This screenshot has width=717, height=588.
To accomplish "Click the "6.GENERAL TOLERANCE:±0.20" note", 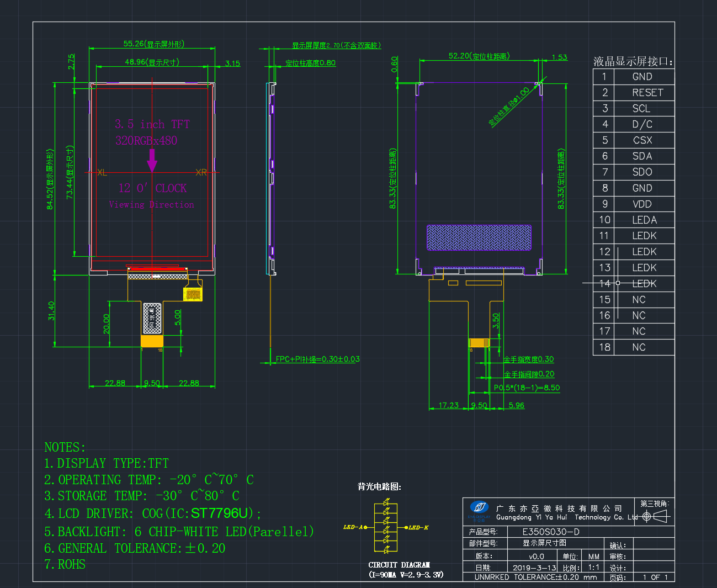I will click(135, 548).
